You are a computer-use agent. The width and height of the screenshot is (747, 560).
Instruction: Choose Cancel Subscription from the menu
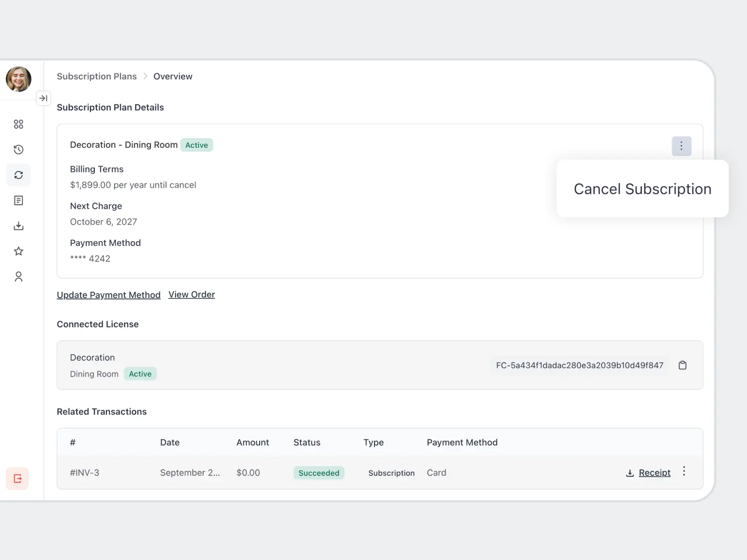coord(642,189)
